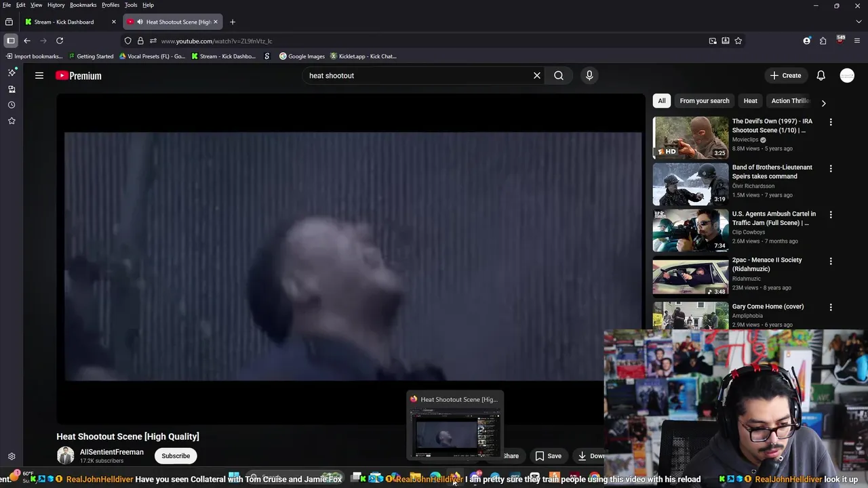The width and height of the screenshot is (868, 488).
Task: Start voice search with microphone icon
Action: click(589, 75)
